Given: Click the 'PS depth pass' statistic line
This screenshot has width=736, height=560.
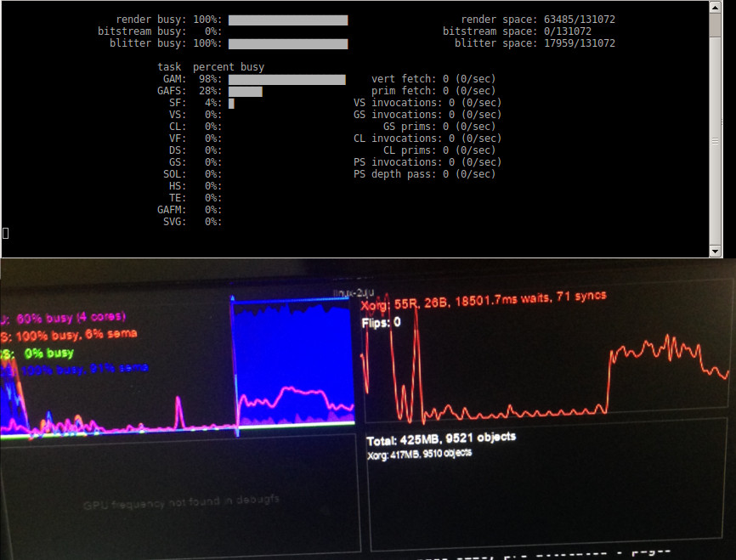Looking at the screenshot, I should [x=424, y=174].
